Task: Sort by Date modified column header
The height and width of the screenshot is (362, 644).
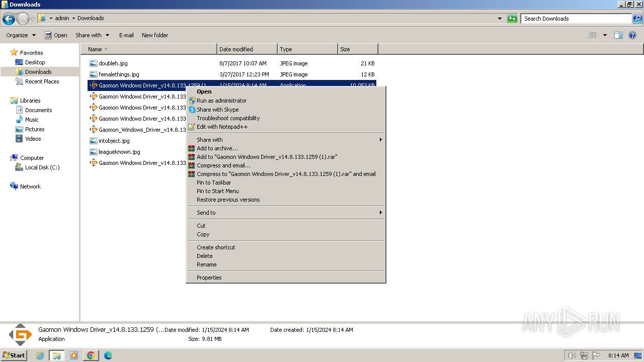Action: pyautogui.click(x=247, y=49)
